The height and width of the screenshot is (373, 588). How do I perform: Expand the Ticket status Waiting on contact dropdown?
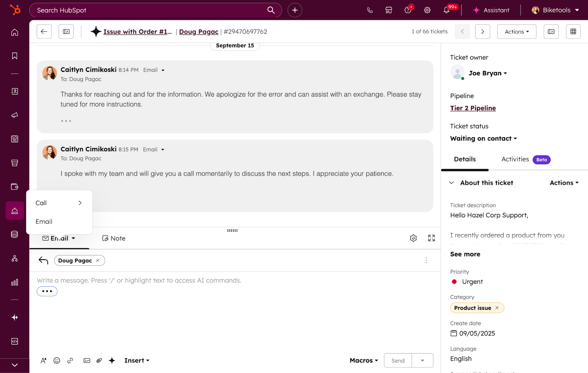pos(483,138)
